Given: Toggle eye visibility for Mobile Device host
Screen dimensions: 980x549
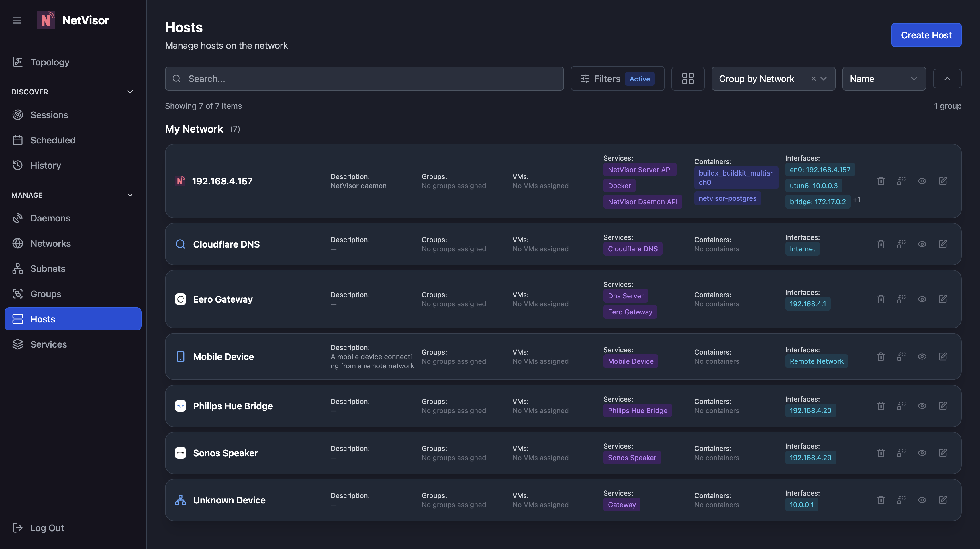Looking at the screenshot, I should [922, 356].
